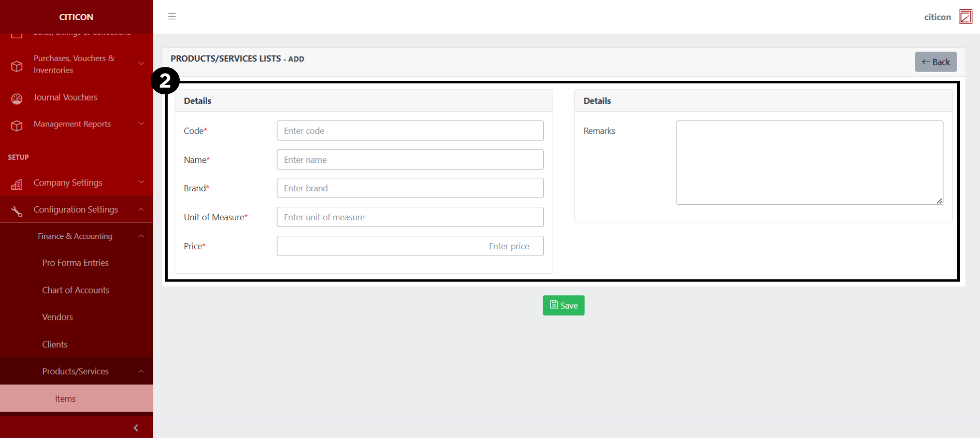980x438 pixels.
Task: Focus the Enter price field
Action: 410,246
